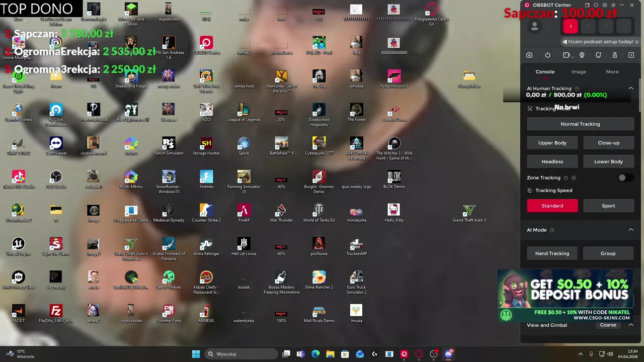Open the virtual webcam icon in OBSBOT toolbar
Screen dimensions: 644x362
click(582, 55)
